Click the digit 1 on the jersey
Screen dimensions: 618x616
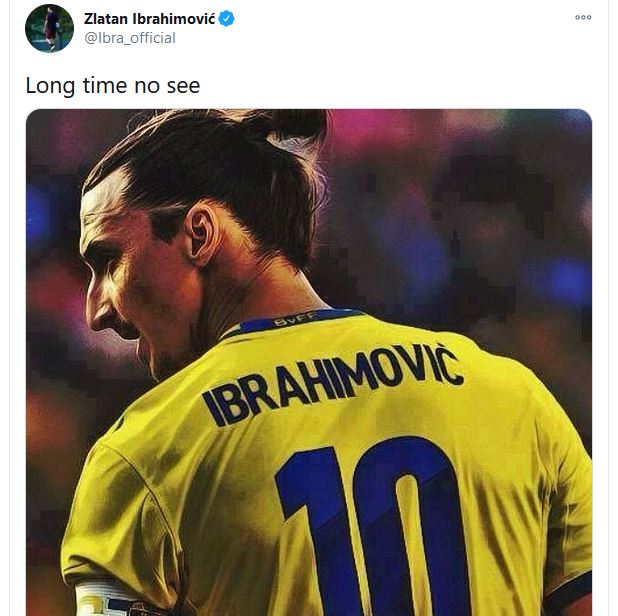[311, 532]
